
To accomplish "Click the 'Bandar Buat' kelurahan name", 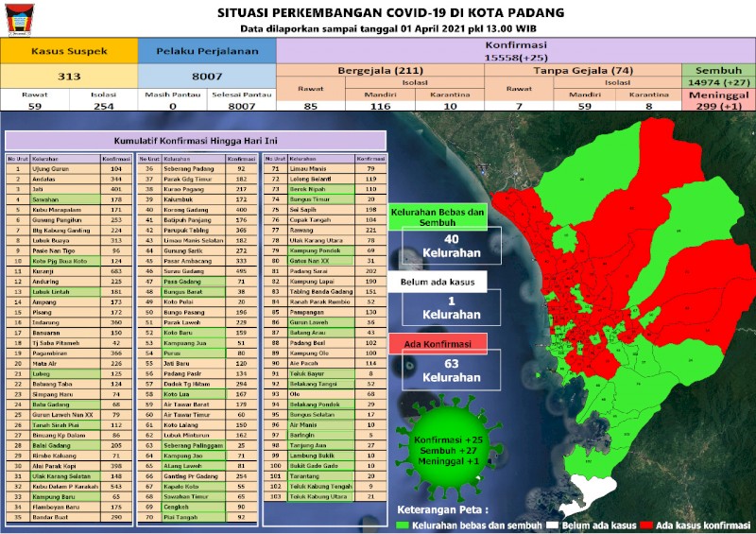I will pyautogui.click(x=50, y=517).
